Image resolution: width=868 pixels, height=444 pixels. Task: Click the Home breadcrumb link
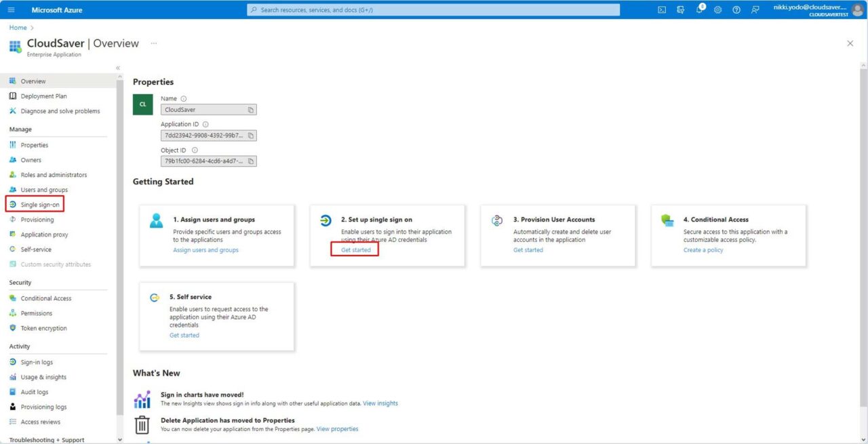[x=17, y=27]
